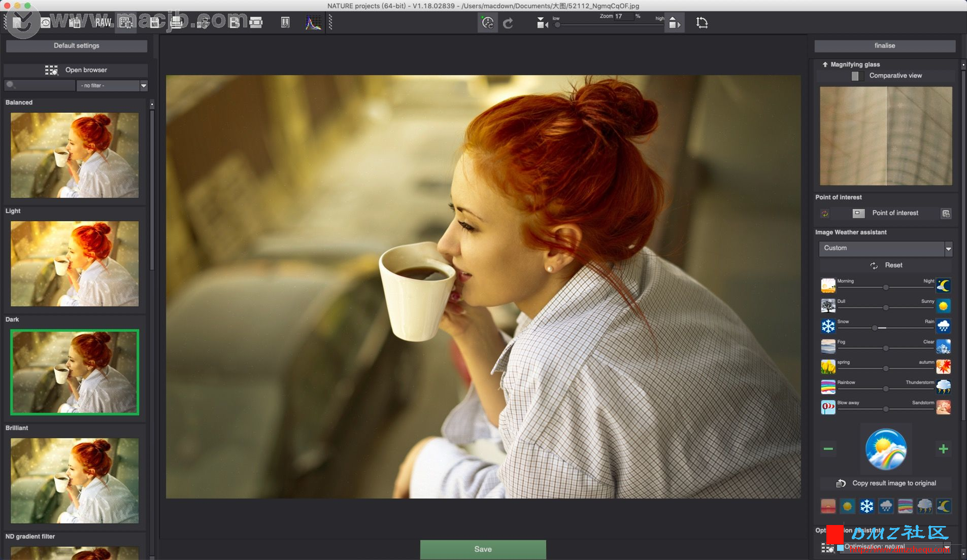The image size is (967, 560).
Task: Open batch processing settings grid icon
Action: click(126, 22)
